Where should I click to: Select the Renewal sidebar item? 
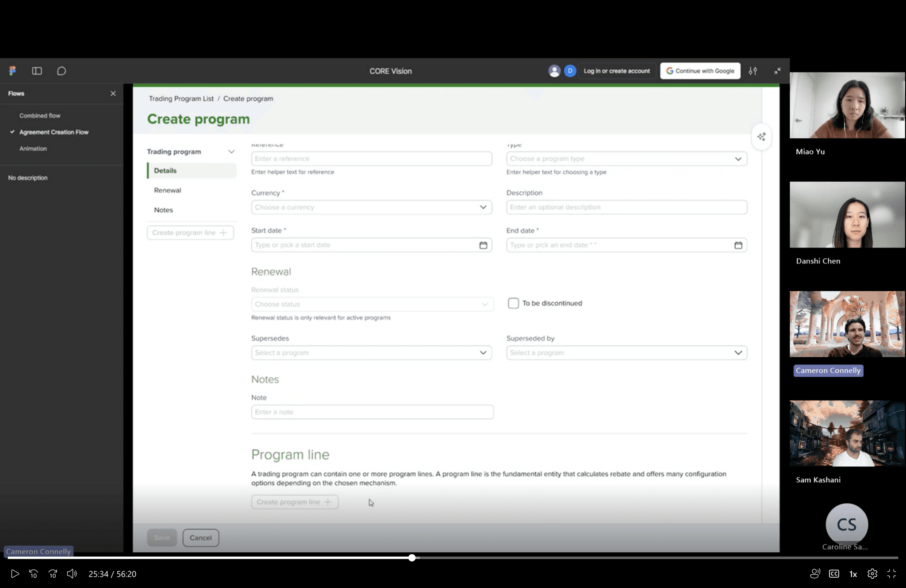click(x=168, y=190)
